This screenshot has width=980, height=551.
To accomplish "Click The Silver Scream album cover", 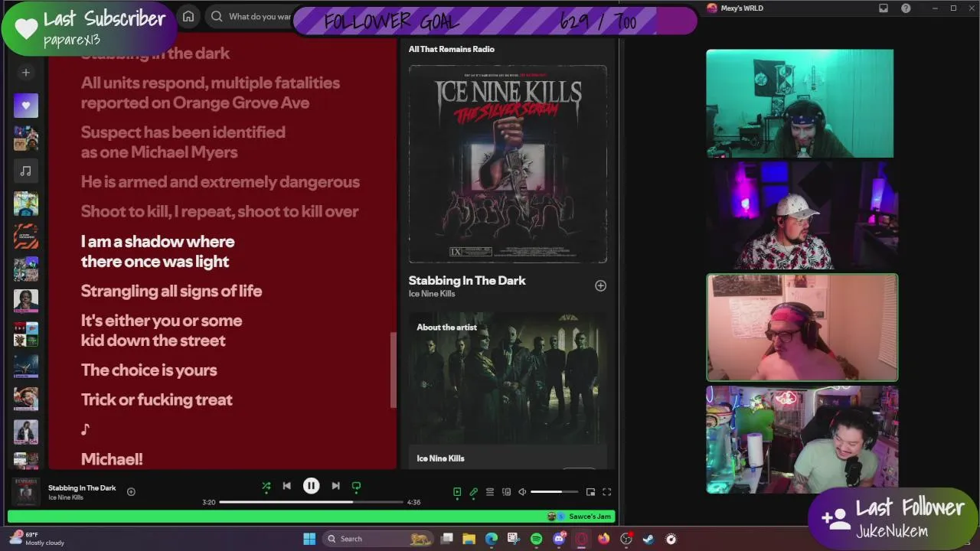I will [508, 164].
